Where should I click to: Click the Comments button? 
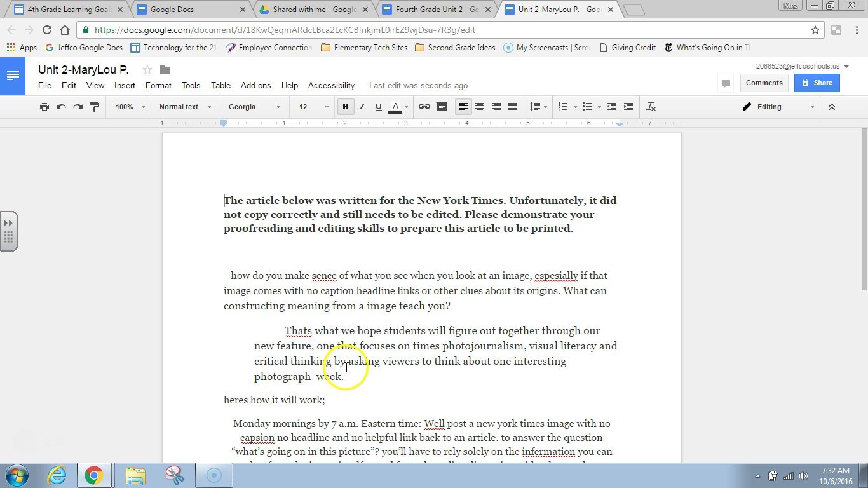tap(764, 83)
